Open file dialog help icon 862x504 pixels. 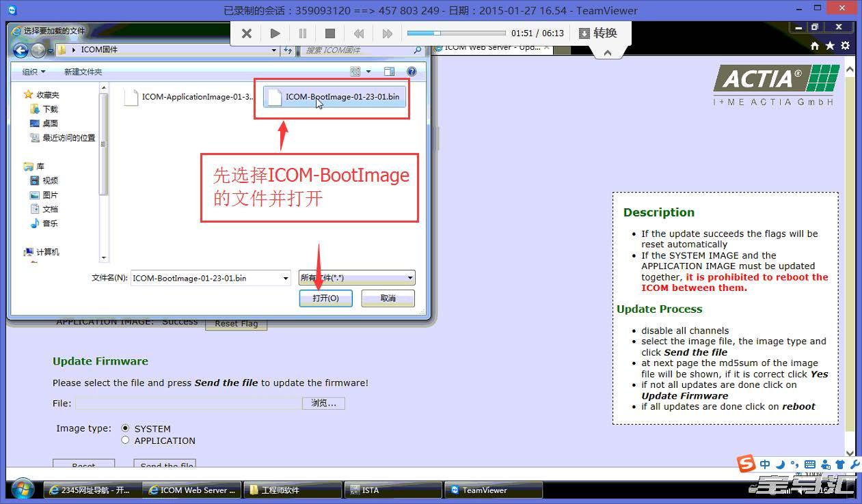[412, 71]
